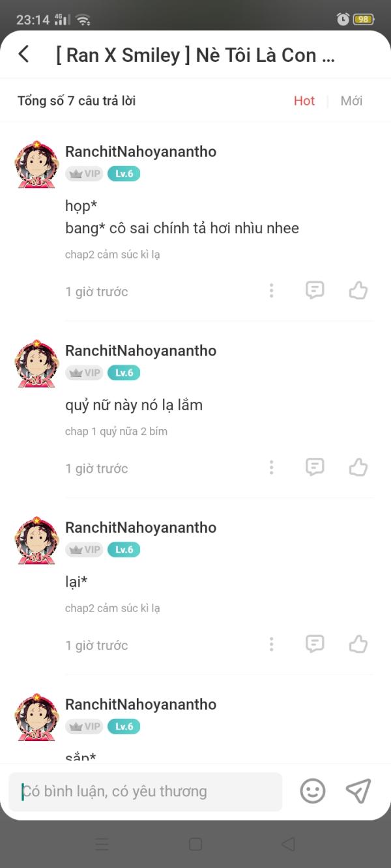This screenshot has width=391, height=868.
Task: Tap the Lv.6 badge on the third comment
Action: tap(124, 550)
